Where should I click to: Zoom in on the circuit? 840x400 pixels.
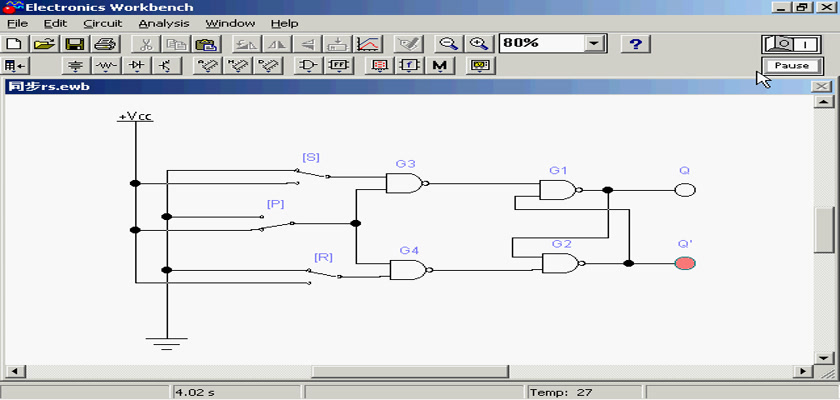pyautogui.click(x=478, y=44)
